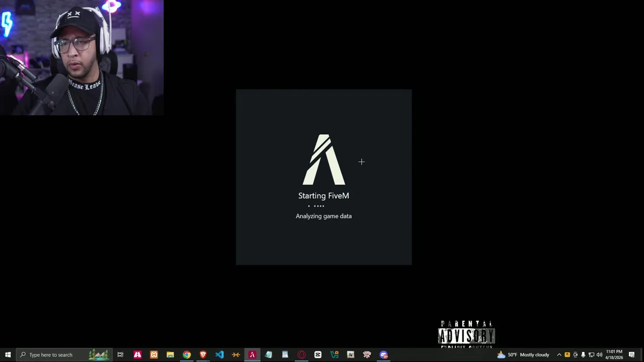Click the Type here to search box
The image size is (644, 362).
(x=65, y=354)
